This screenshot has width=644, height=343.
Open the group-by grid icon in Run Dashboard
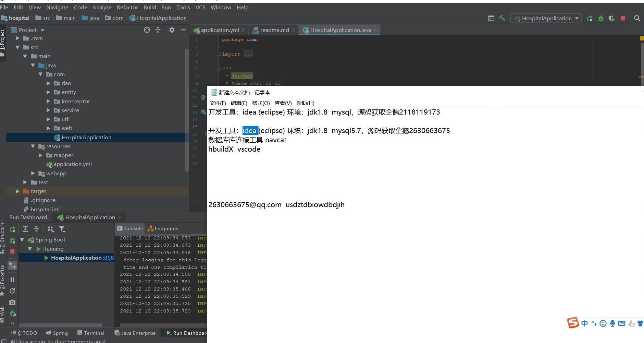pyautogui.click(x=51, y=229)
